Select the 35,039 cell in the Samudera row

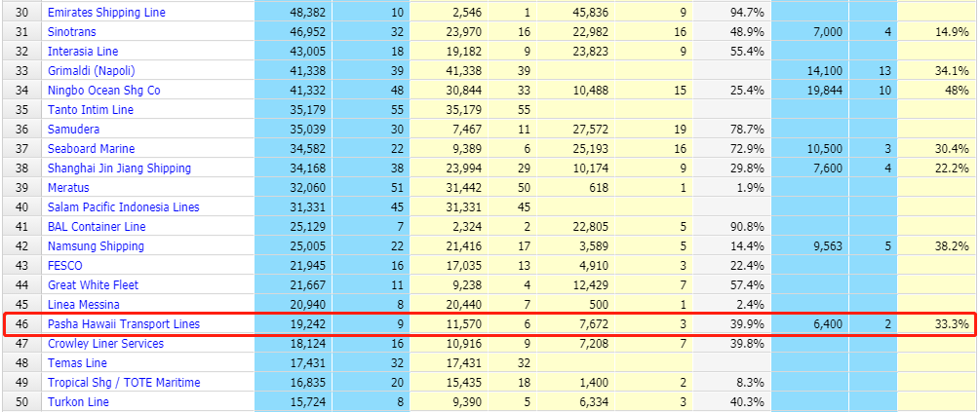coord(293,130)
